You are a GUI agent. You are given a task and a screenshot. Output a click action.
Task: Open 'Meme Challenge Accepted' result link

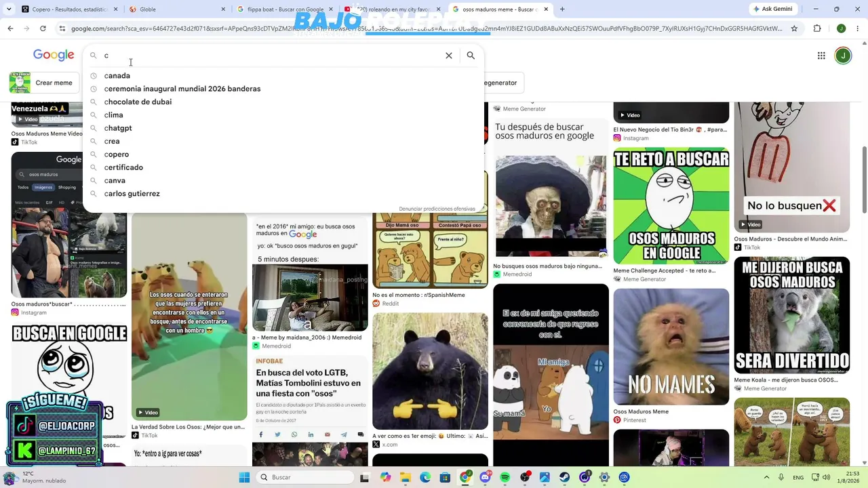(x=665, y=270)
